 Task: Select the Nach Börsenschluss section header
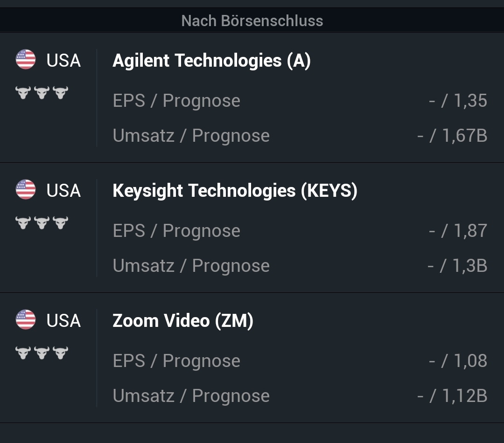pyautogui.click(x=252, y=21)
